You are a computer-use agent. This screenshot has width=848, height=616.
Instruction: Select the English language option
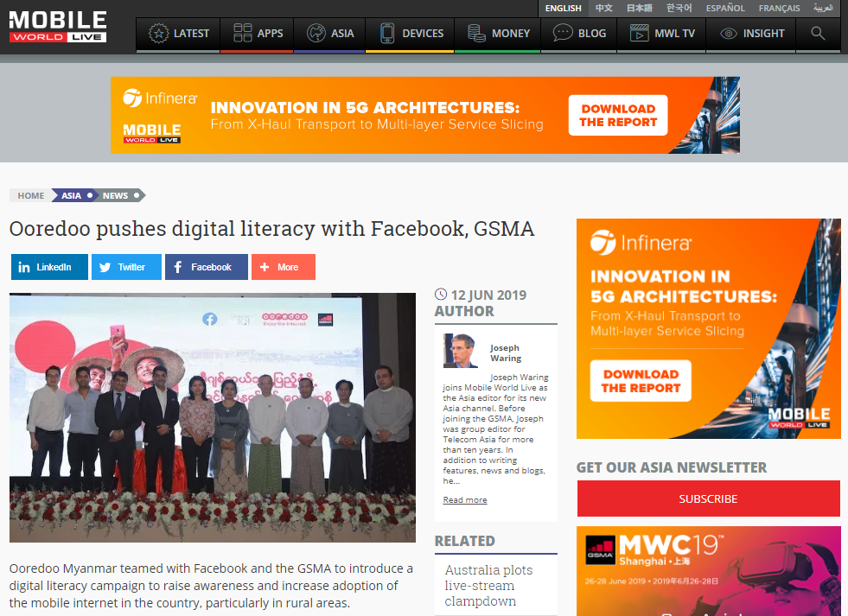point(563,8)
